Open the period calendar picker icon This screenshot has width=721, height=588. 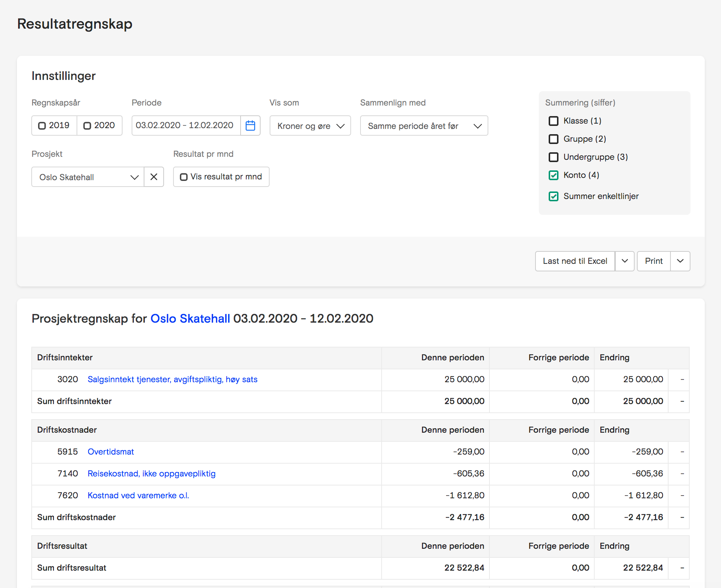[250, 126]
